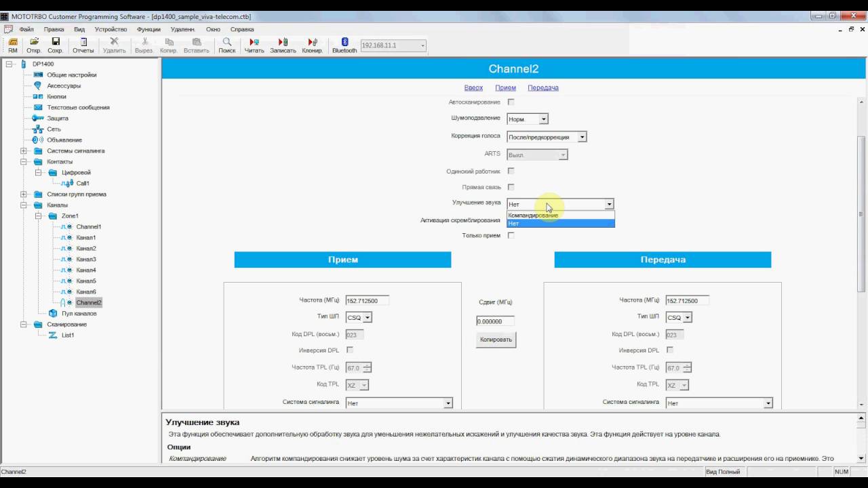Open Тип ШП dropdown under Прием
868x488 pixels.
pyautogui.click(x=359, y=317)
